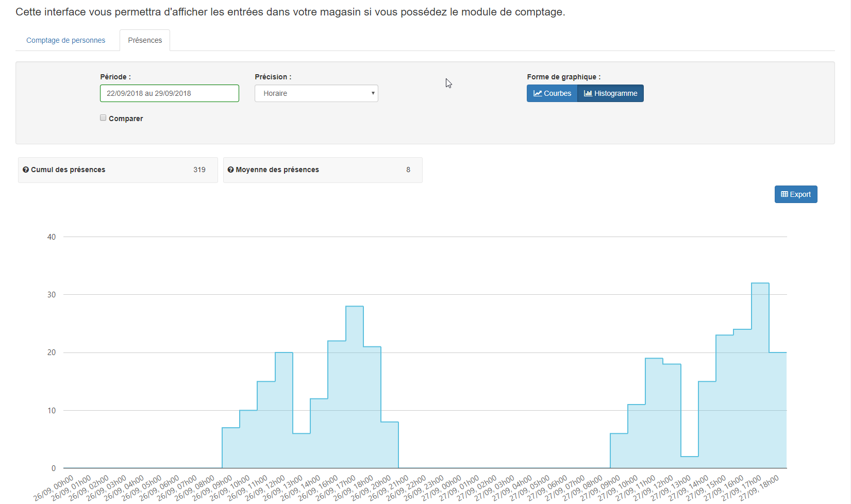Click the Période : label
851x504 pixels.
[x=115, y=77]
